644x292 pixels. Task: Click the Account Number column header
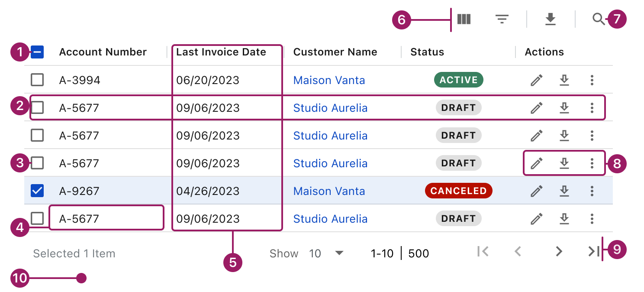103,52
